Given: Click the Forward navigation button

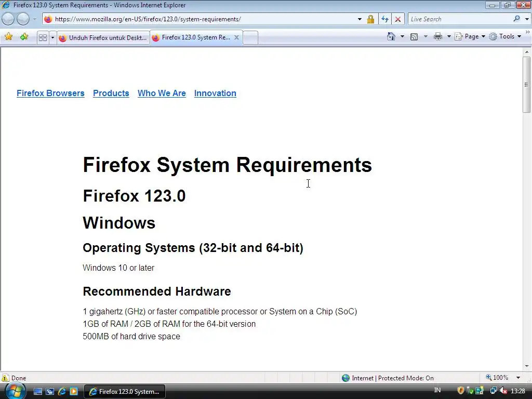Looking at the screenshot, I should (x=23, y=19).
